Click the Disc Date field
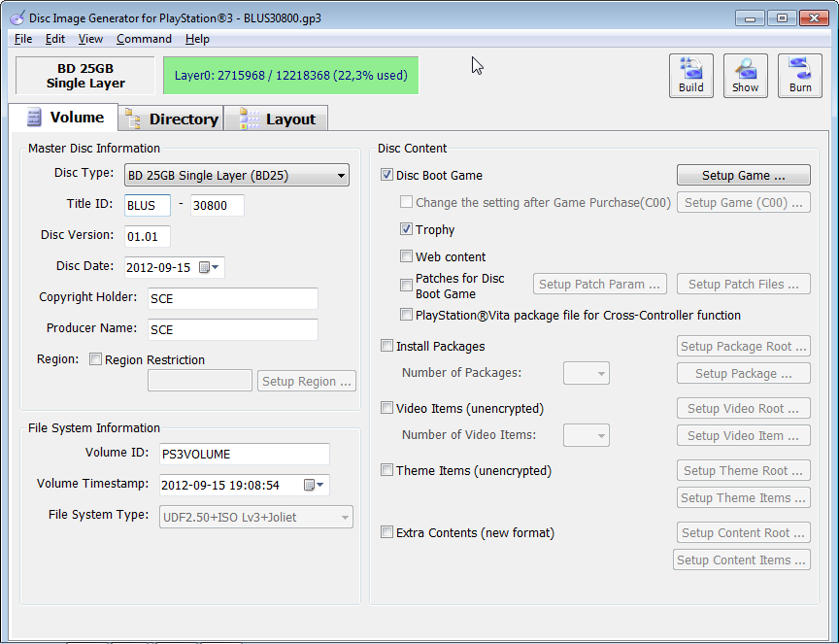Viewport: 839px width, 644px height. click(175, 267)
